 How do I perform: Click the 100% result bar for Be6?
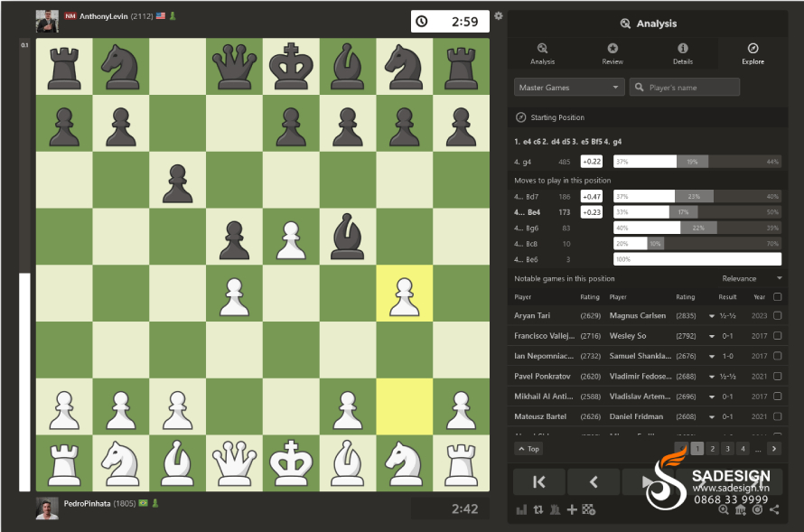pyautogui.click(x=697, y=259)
